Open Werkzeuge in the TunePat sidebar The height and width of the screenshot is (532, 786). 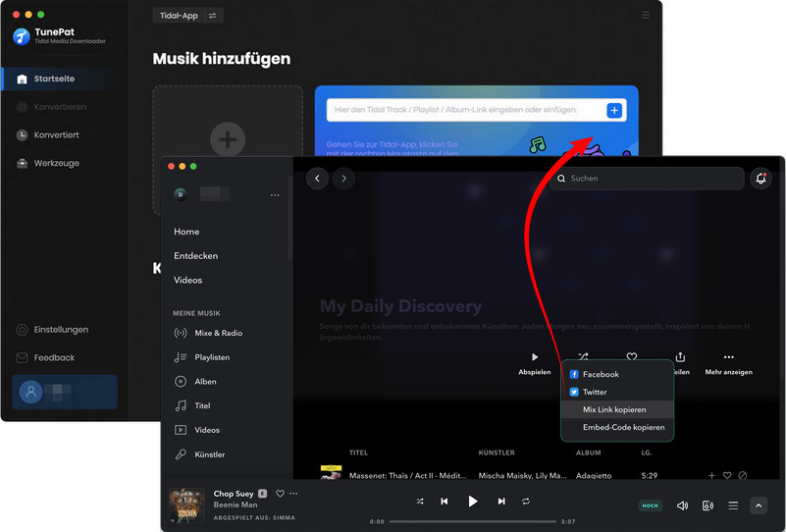[56, 163]
